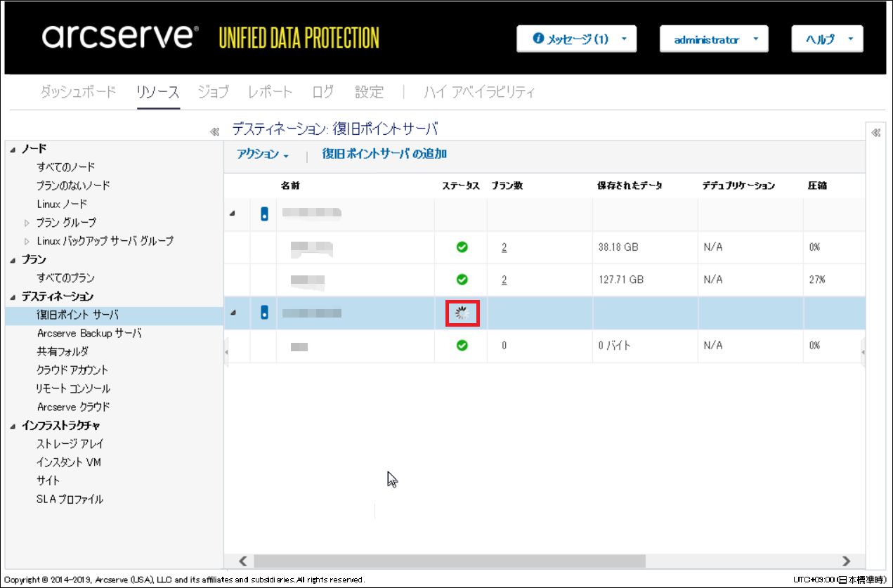Collapse the デスティネーション tree section
Viewport: 893px width, 588px height.
12,296
